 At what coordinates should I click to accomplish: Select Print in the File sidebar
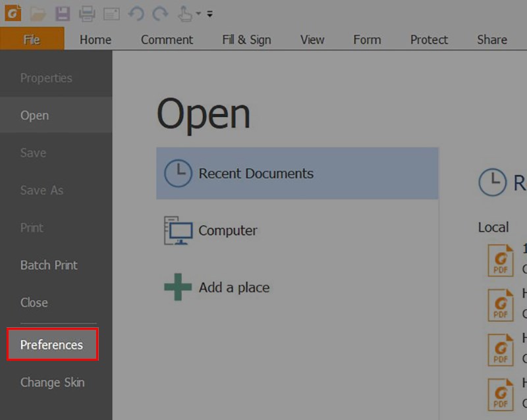[32, 228]
